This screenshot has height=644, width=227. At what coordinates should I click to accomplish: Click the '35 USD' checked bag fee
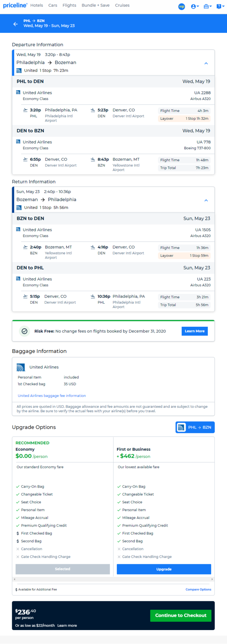pos(70,384)
